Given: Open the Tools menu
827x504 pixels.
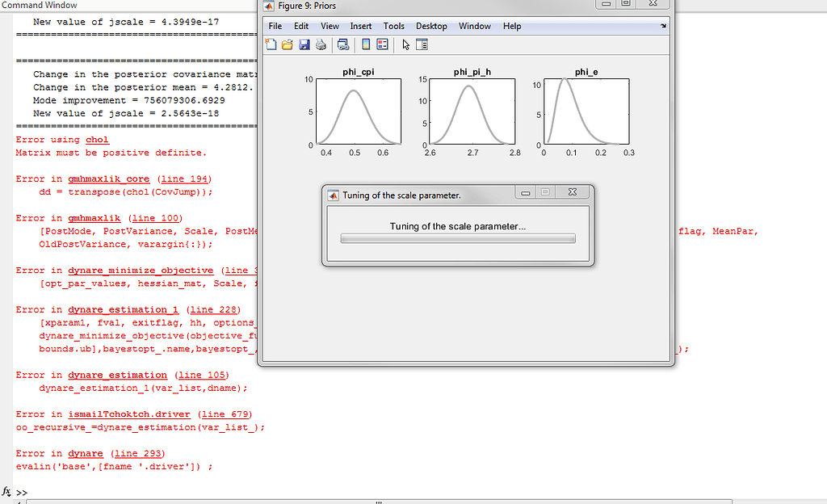Looking at the screenshot, I should coord(393,25).
